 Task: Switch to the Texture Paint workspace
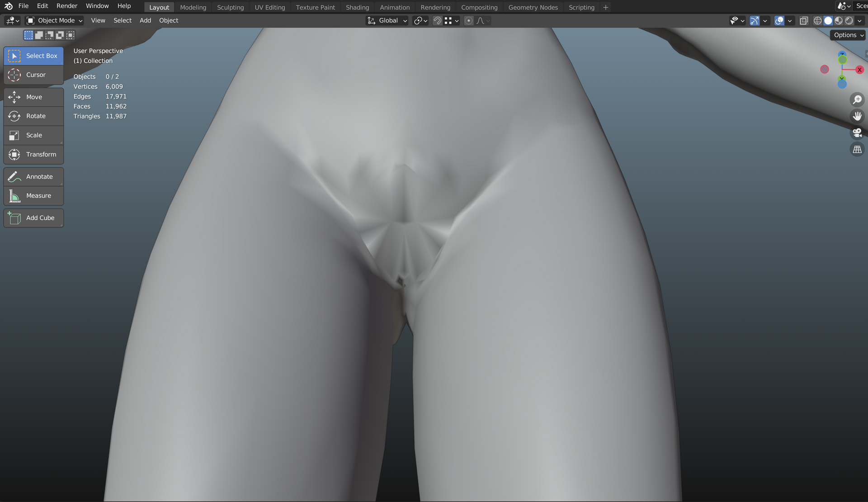(x=316, y=8)
